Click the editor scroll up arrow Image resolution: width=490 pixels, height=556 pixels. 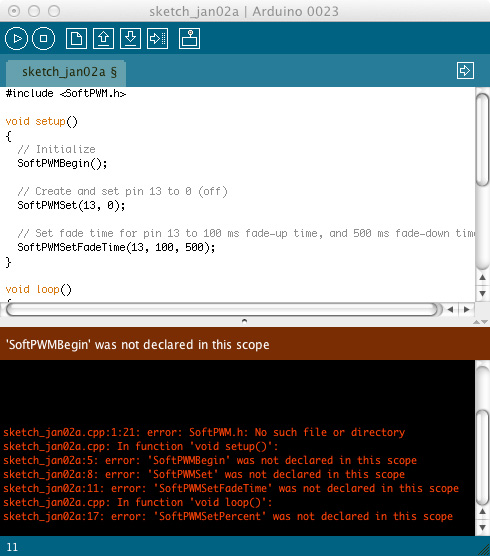pos(483,277)
